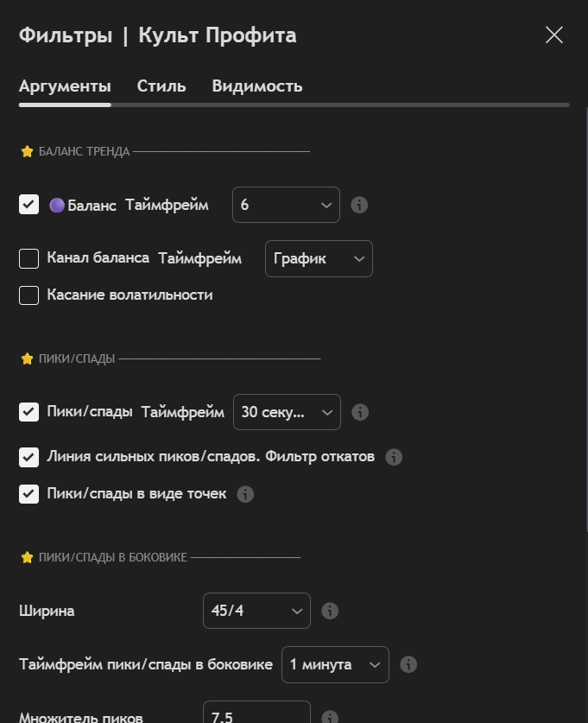
Task: Show info for Пики/спады в виде точек
Action: tap(245, 494)
